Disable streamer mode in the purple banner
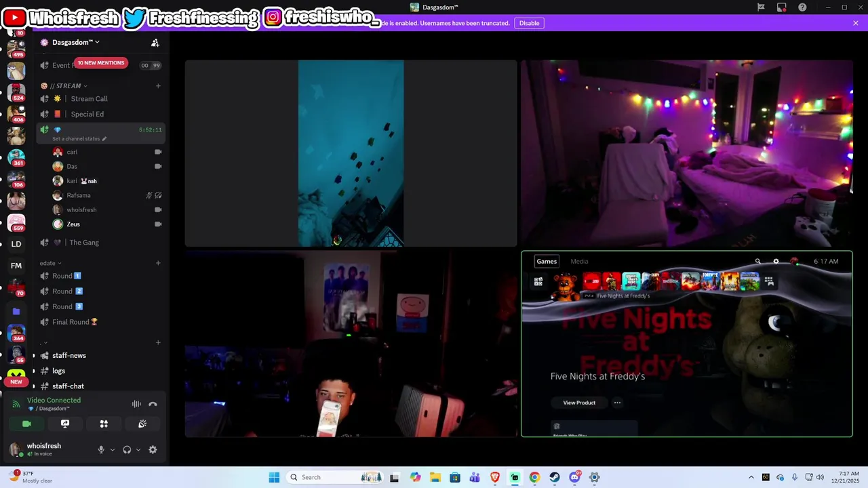This screenshot has height=488, width=868. 529,23
